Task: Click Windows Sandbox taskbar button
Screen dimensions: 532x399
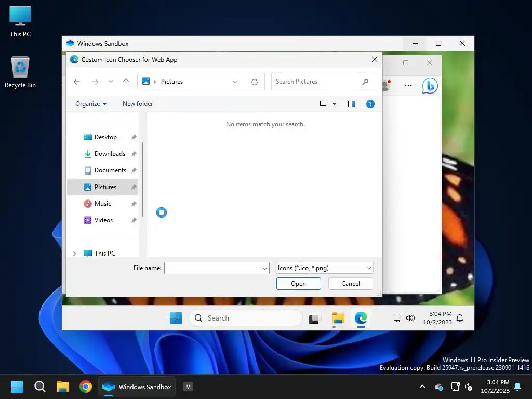Action: (137, 387)
